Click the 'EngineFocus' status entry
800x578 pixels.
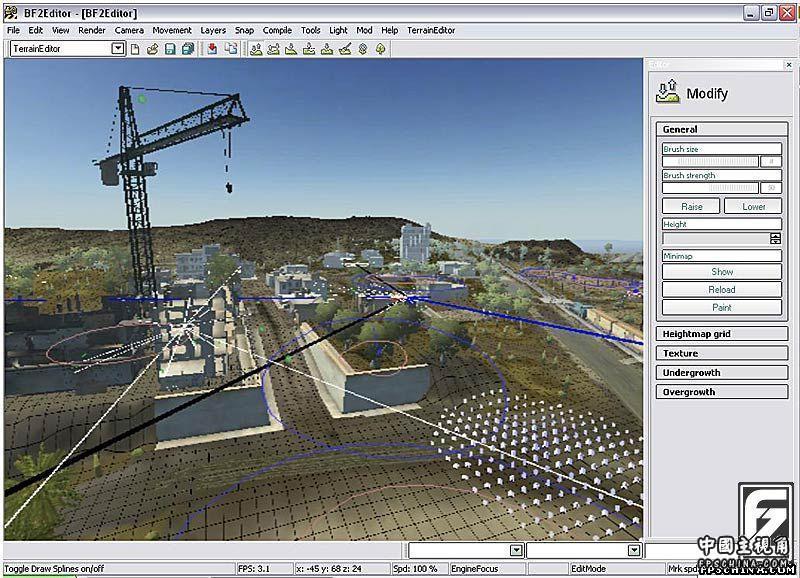(474, 568)
